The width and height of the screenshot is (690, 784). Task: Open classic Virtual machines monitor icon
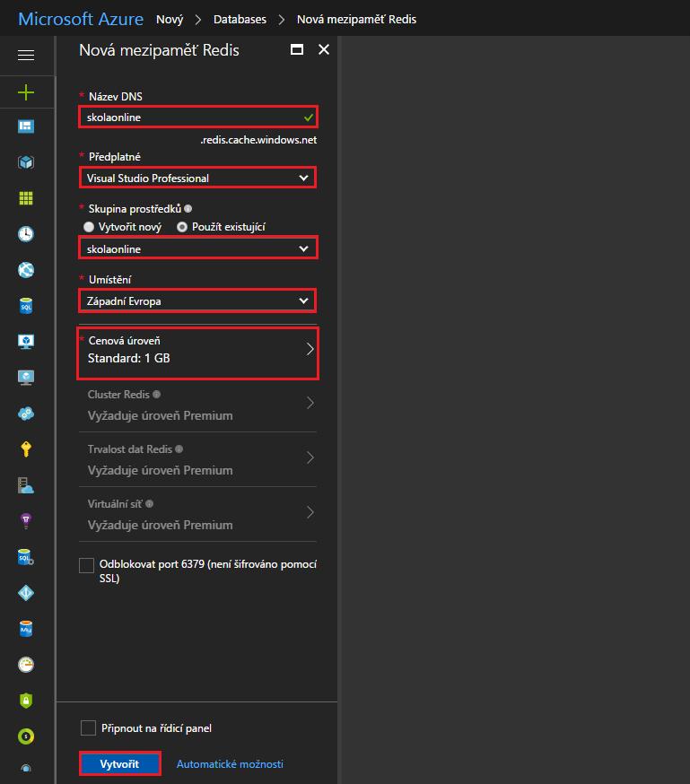(26, 378)
